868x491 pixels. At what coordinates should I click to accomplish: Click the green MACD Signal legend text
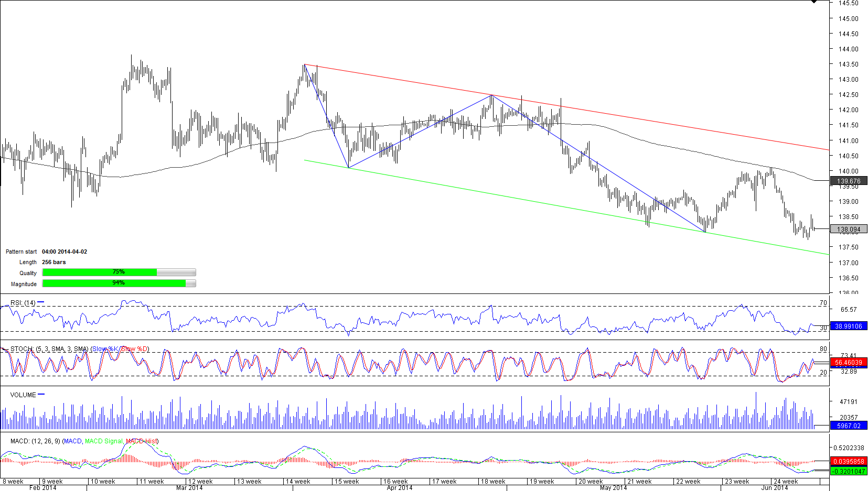point(104,441)
